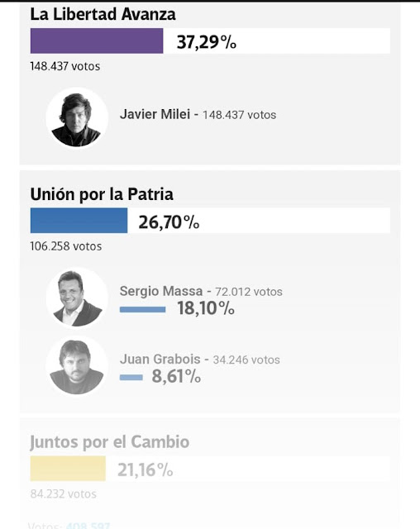Viewport: 420px width, 529px height.
Task: Click the Sergio Massa candidate name
Action: [x=161, y=291]
